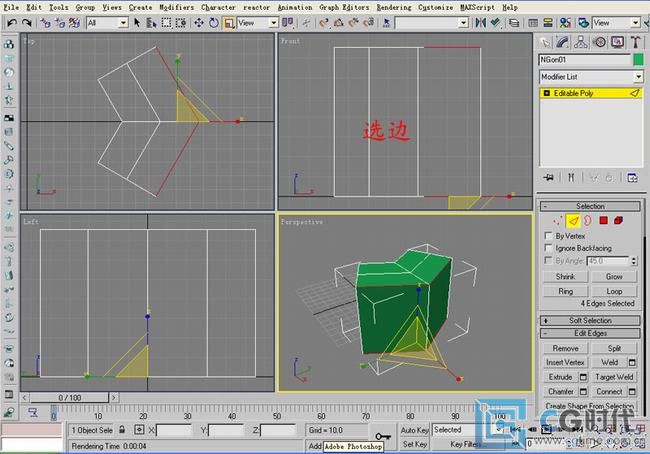Expand the Editable Poly stack entry

click(x=546, y=93)
